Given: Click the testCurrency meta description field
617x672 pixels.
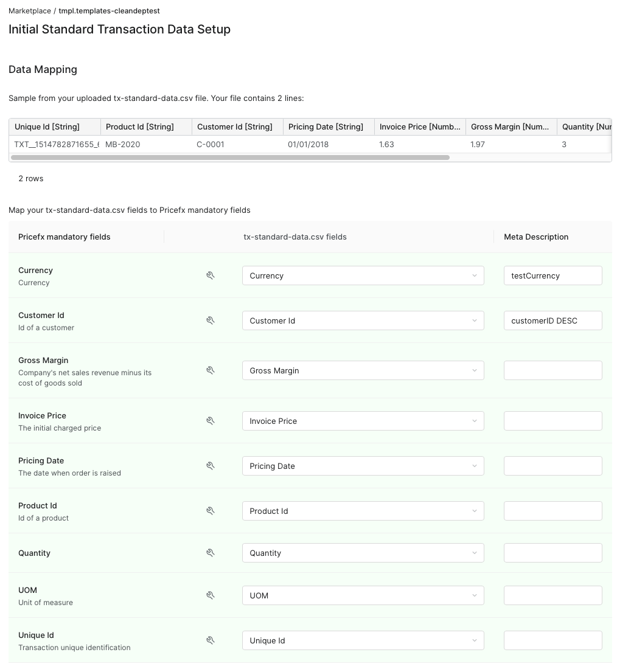Looking at the screenshot, I should coord(553,275).
